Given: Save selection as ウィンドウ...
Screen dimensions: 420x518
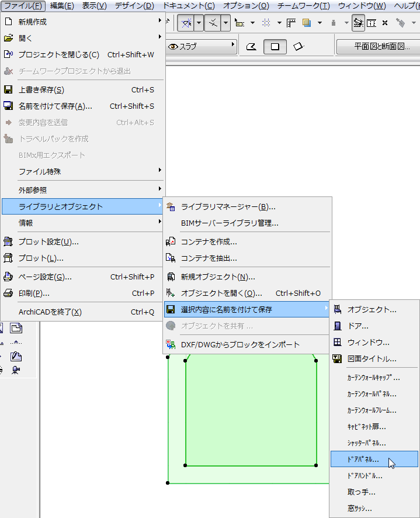Looking at the screenshot, I should (x=374, y=342).
